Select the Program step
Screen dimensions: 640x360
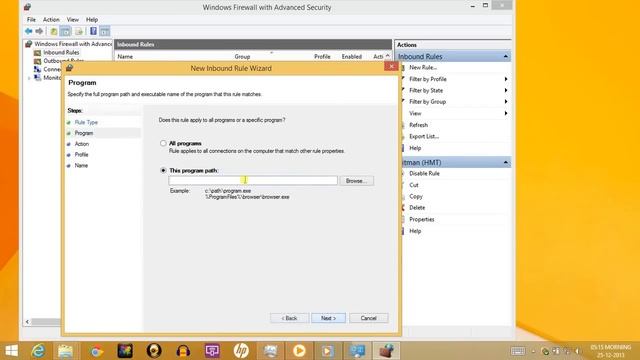pyautogui.click(x=84, y=133)
